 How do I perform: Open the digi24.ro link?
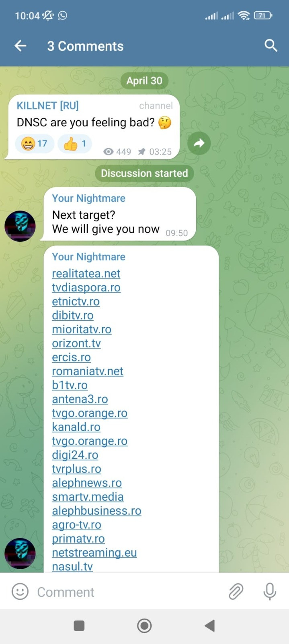[x=75, y=455]
